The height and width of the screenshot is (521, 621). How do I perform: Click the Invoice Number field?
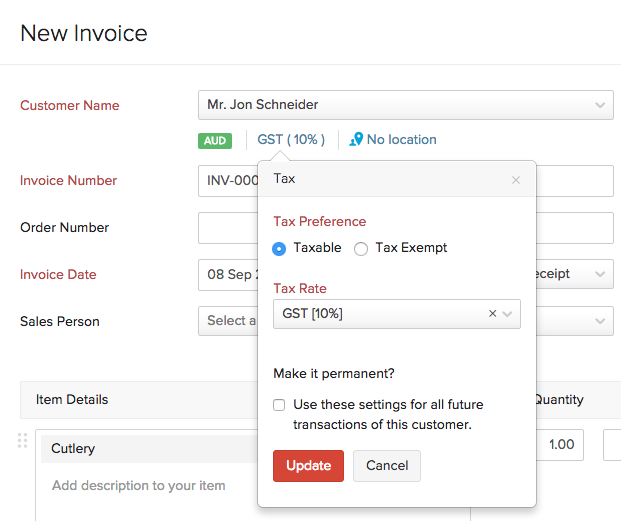227,181
